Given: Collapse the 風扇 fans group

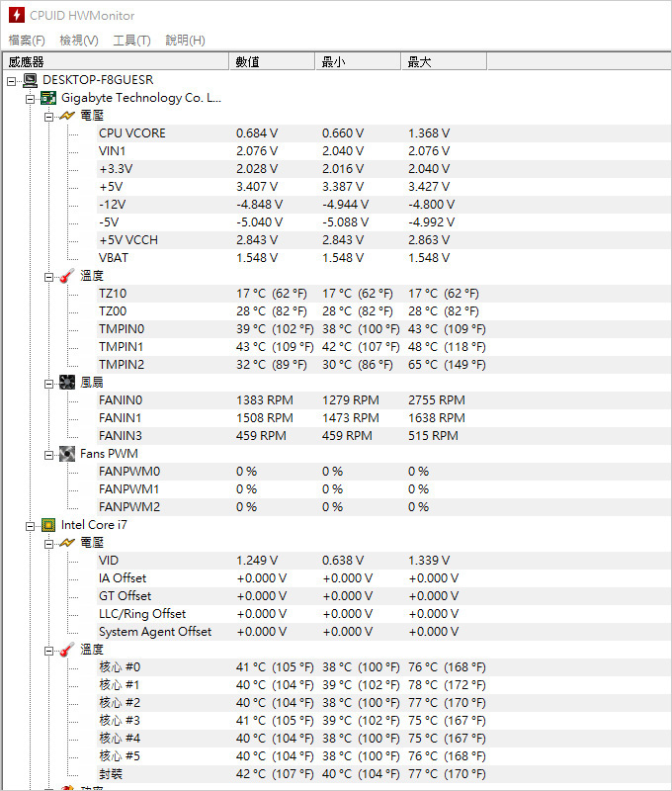Looking at the screenshot, I should pos(48,384).
